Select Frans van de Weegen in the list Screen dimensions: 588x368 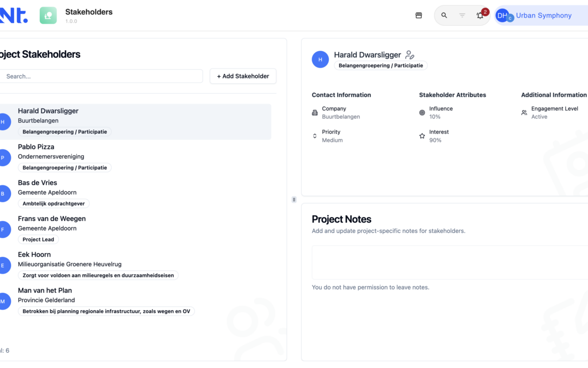[x=136, y=229]
